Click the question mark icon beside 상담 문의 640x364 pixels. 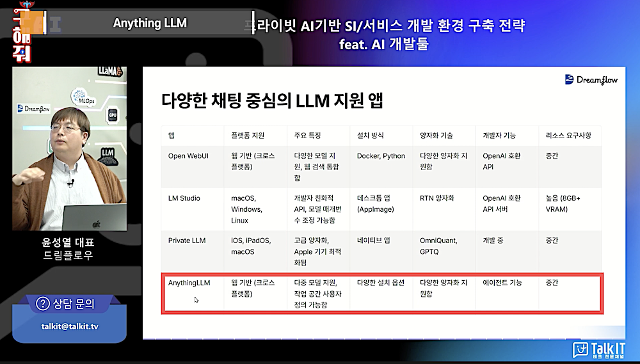tap(42, 304)
